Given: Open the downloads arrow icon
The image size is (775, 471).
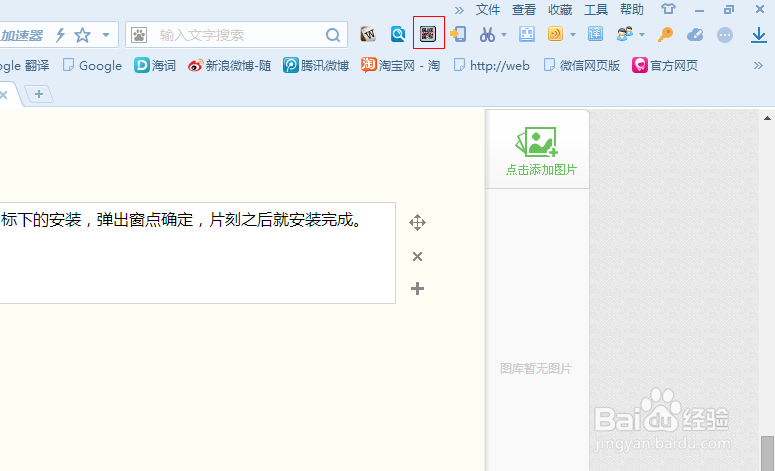Looking at the screenshot, I should (x=758, y=35).
